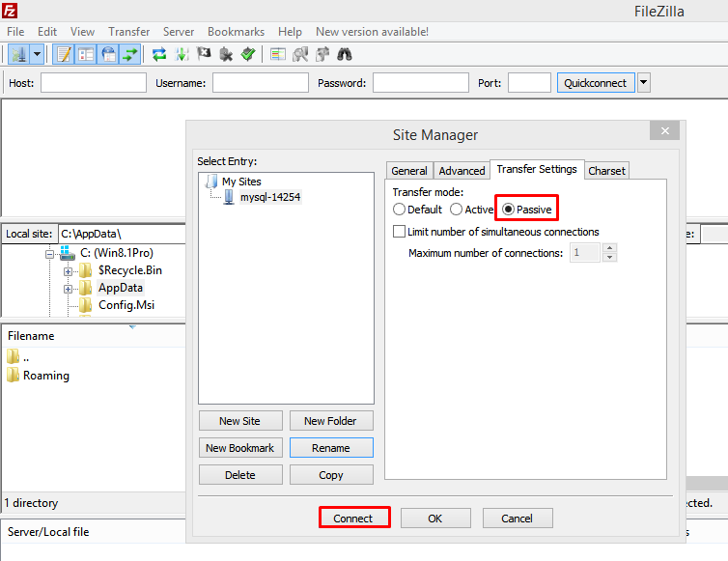728x561 pixels.
Task: Switch to the Advanced tab
Action: coord(462,171)
